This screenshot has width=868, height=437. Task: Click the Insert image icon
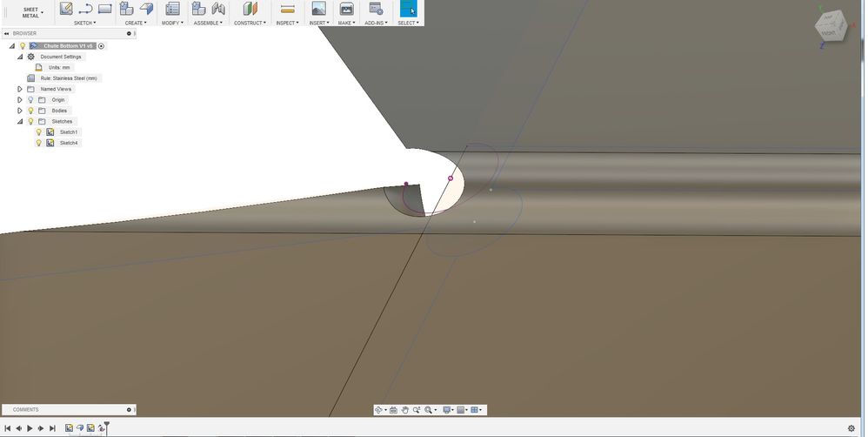tap(318, 9)
